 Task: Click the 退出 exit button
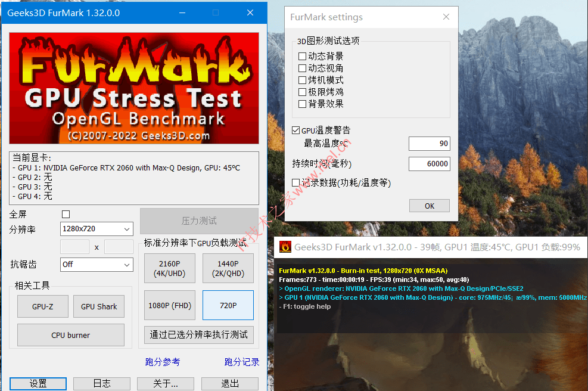click(230, 383)
